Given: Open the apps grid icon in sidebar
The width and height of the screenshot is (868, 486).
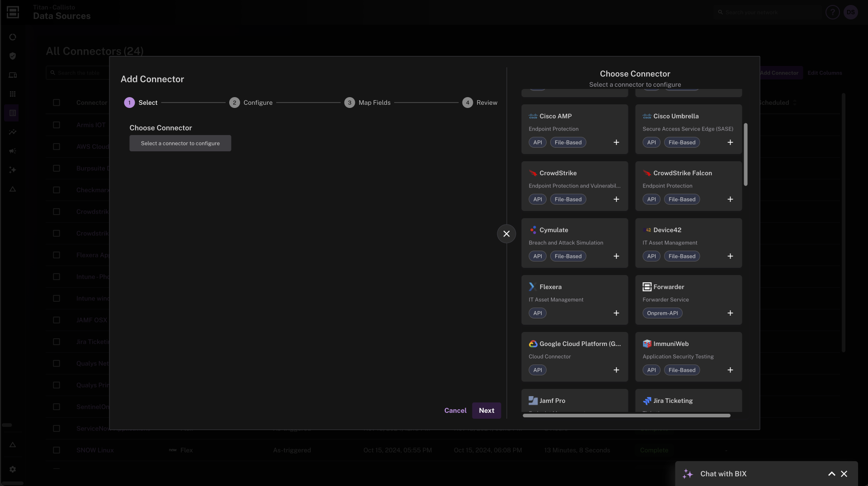Looking at the screenshot, I should (x=13, y=94).
